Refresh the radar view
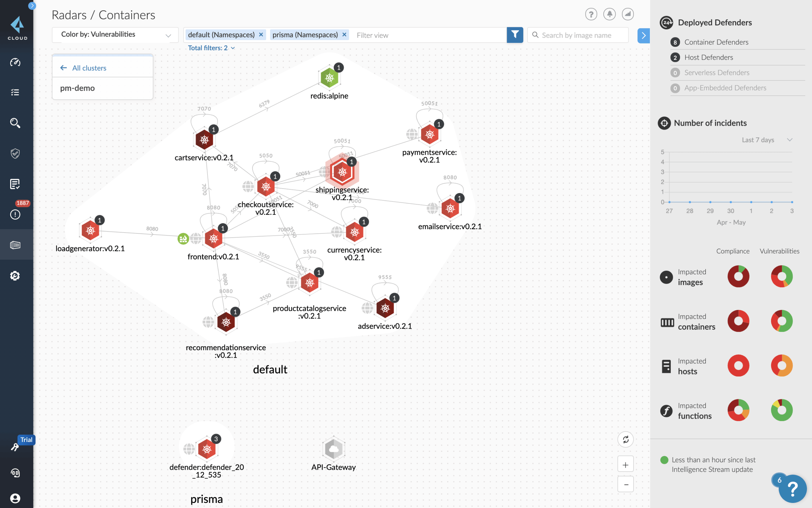 pyautogui.click(x=625, y=440)
